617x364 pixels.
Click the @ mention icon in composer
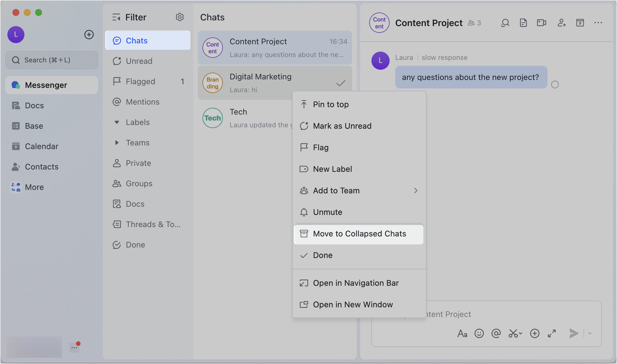[x=496, y=333]
